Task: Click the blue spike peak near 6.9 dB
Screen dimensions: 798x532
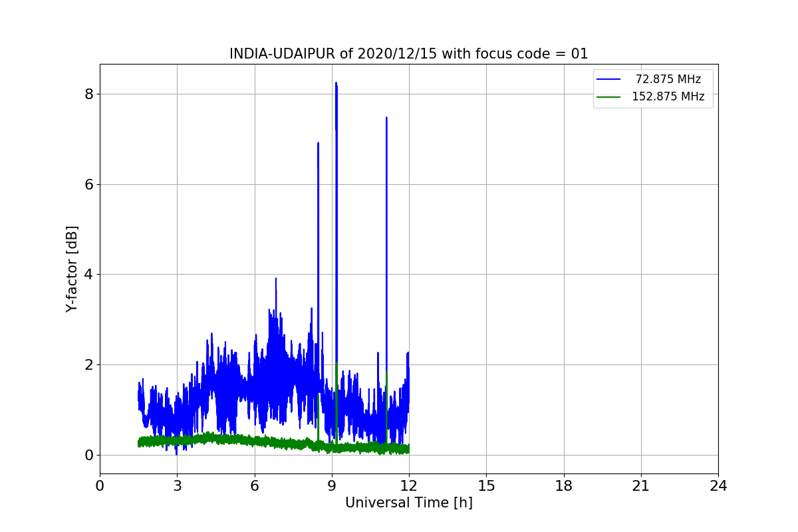Action: click(318, 143)
